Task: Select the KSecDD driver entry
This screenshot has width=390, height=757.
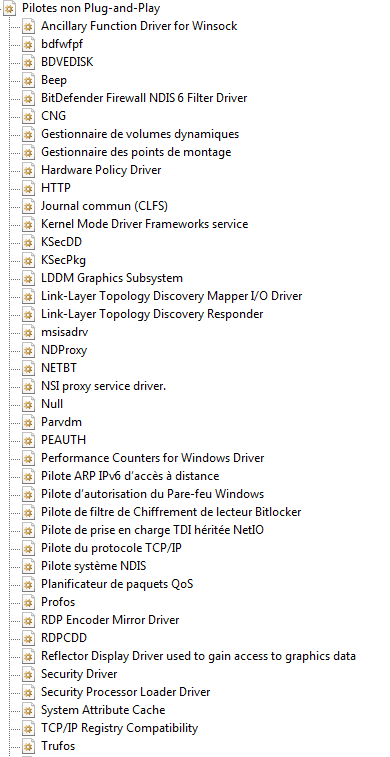Action: pos(61,242)
